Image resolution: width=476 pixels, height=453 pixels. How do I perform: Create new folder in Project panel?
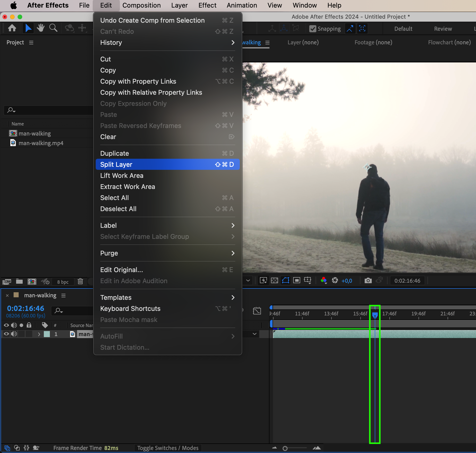coord(19,281)
